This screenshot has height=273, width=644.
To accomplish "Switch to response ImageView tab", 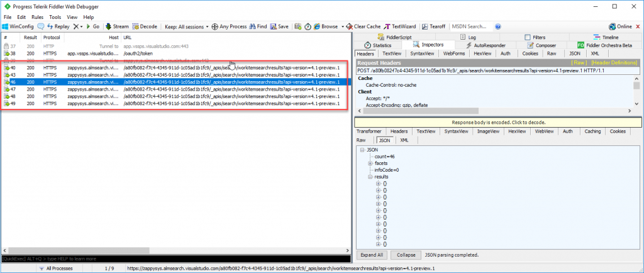I will [x=488, y=131].
